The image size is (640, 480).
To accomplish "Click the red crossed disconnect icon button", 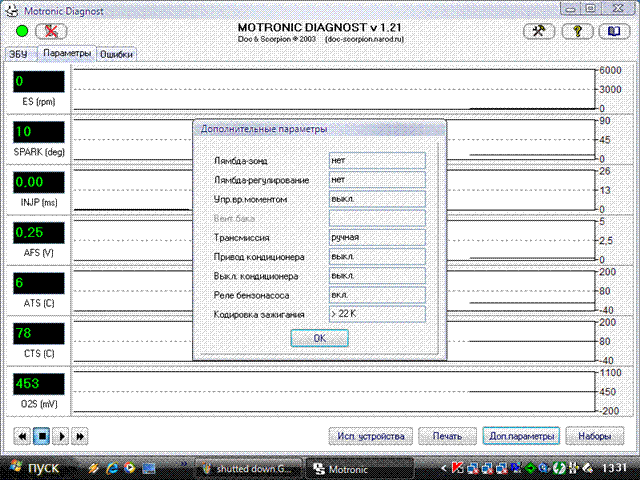I will point(51,31).
